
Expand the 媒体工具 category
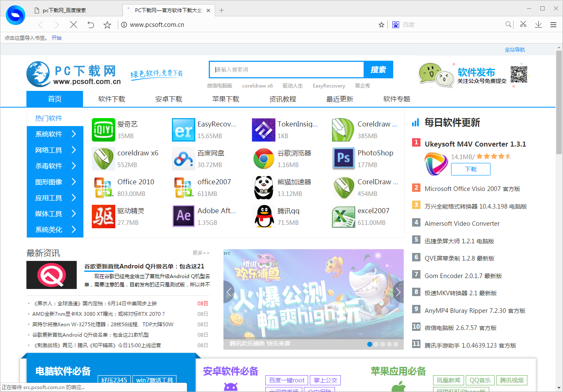[55, 214]
